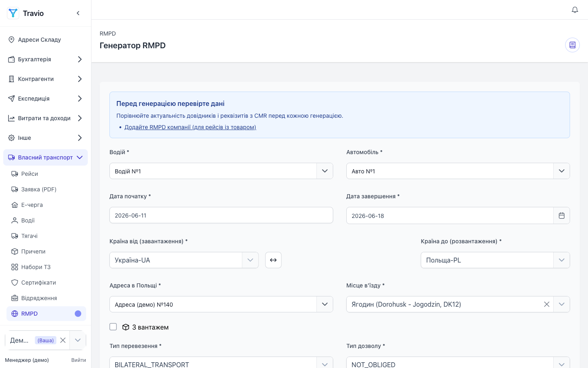Open Набори ТЗ
Viewport: 588px width, 368px height.
point(47,267)
